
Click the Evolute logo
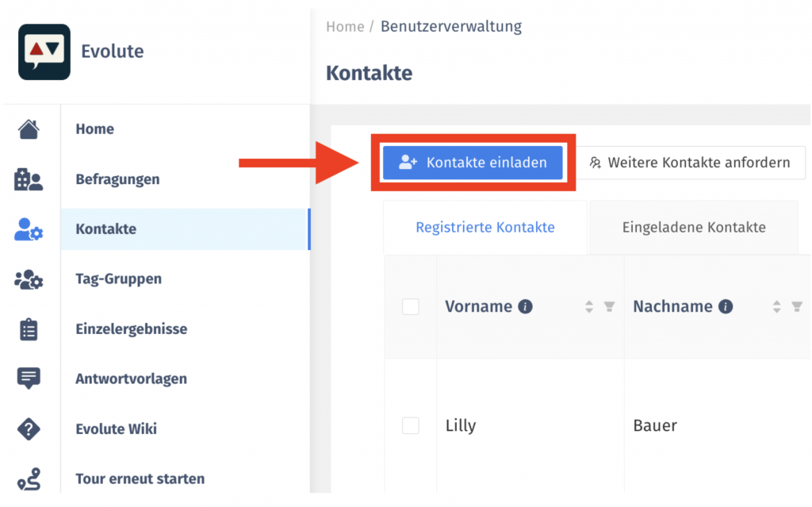click(44, 52)
